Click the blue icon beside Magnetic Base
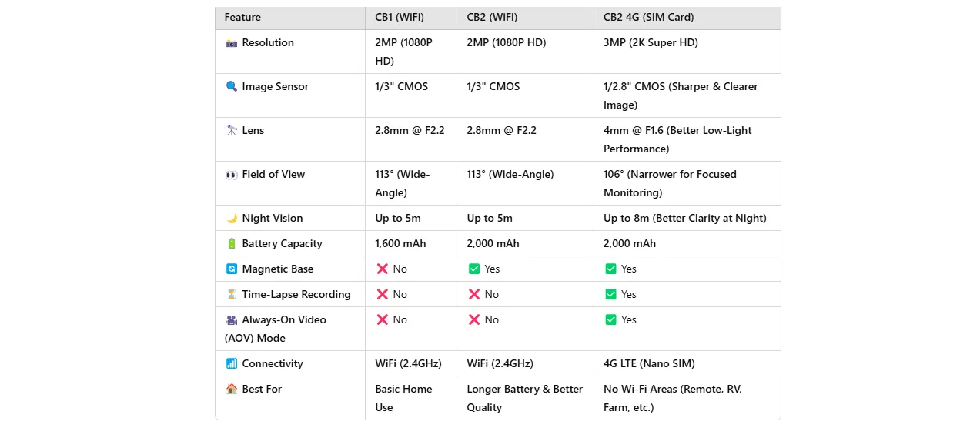This screenshot has width=980, height=428. pos(232,269)
